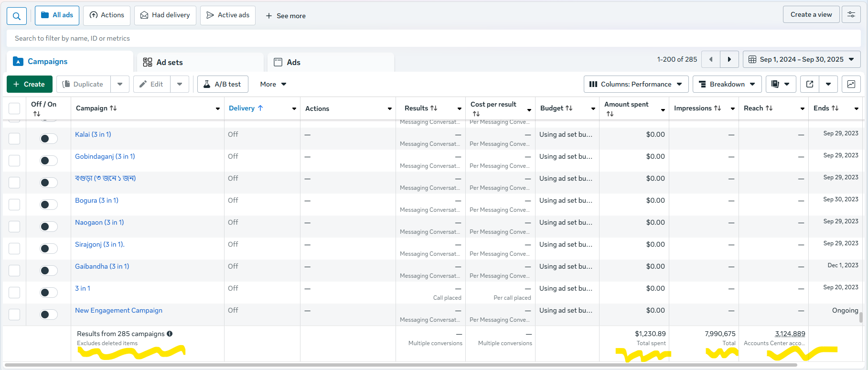Go to previous page of campaigns
868x370 pixels.
pyautogui.click(x=711, y=59)
